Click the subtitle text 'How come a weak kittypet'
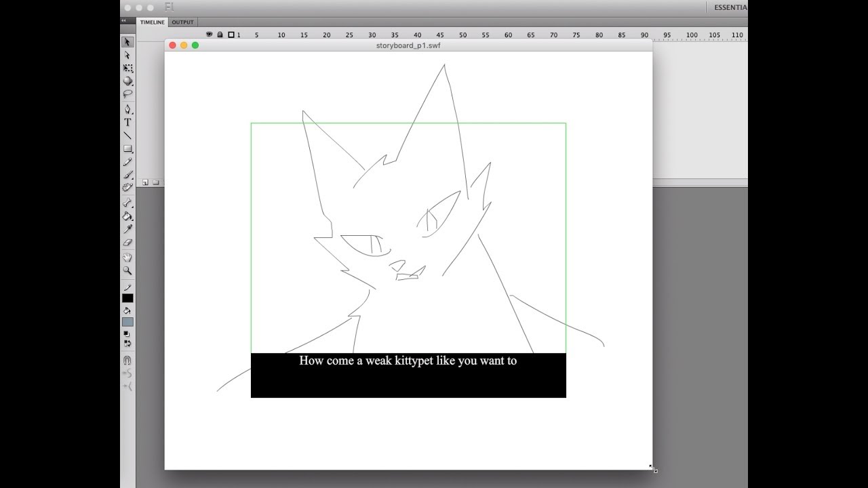The width and height of the screenshot is (868, 488). (x=366, y=361)
